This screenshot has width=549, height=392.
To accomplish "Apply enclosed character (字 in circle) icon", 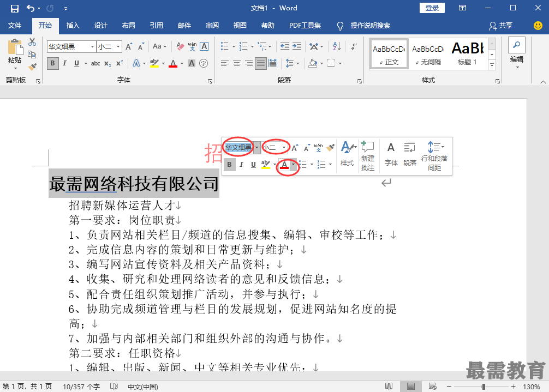I will pos(204,63).
